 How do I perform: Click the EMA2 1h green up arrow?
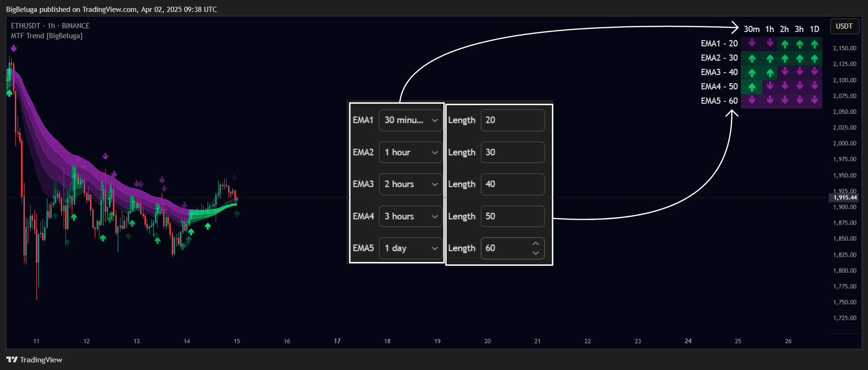770,59
